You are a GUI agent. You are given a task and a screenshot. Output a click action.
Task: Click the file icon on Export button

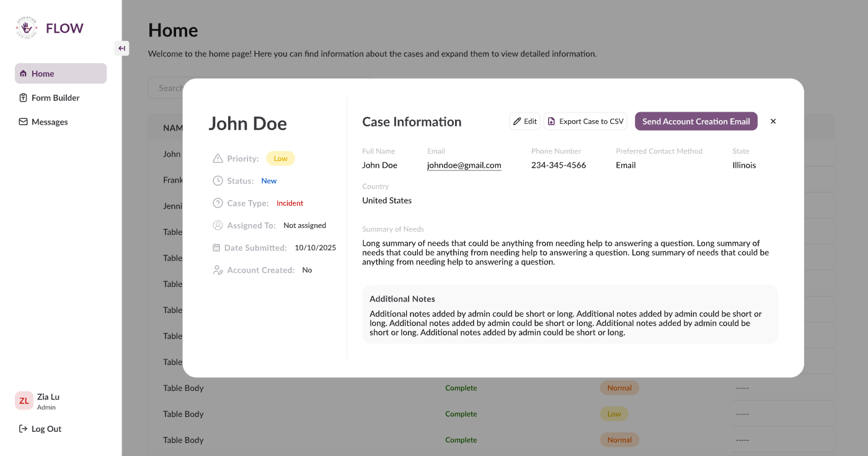click(551, 121)
